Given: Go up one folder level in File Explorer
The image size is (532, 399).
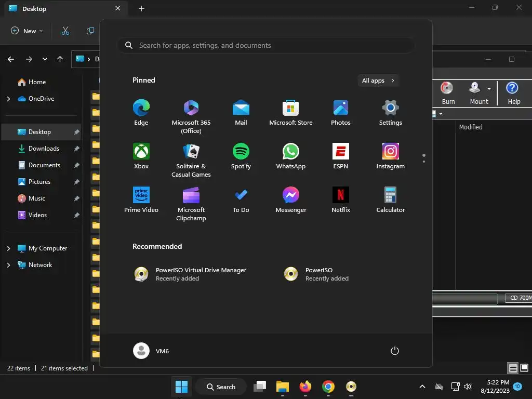Looking at the screenshot, I should 60,59.
